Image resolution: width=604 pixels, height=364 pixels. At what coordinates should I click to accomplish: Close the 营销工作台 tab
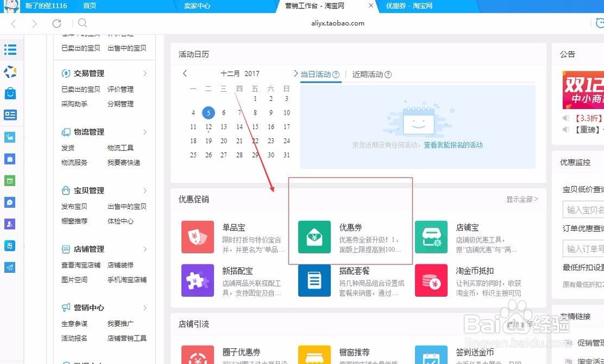371,5
